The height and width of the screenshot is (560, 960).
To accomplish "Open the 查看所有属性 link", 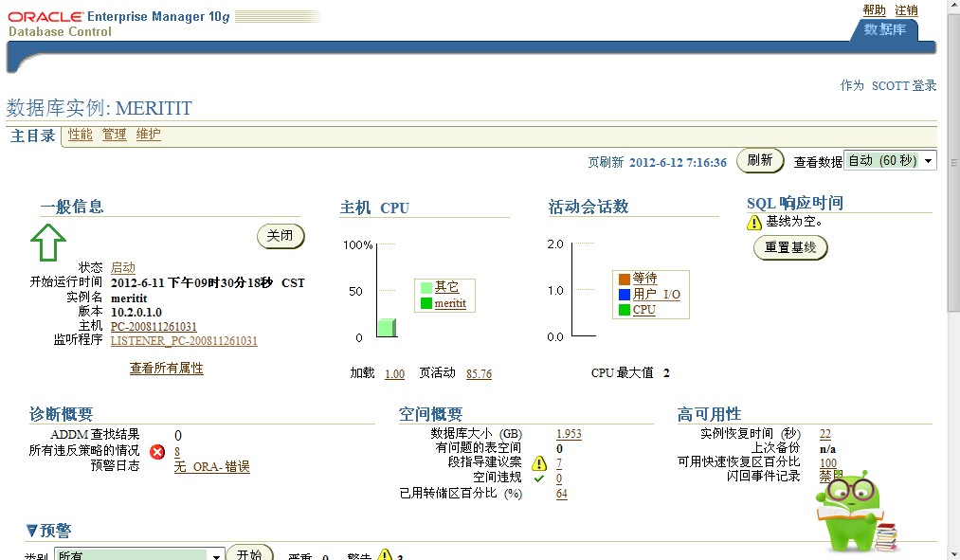I will pos(167,369).
